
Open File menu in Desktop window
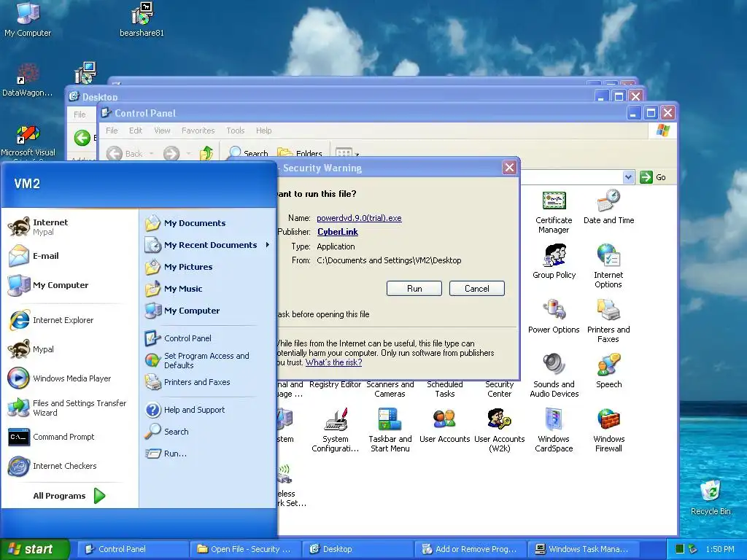80,114
